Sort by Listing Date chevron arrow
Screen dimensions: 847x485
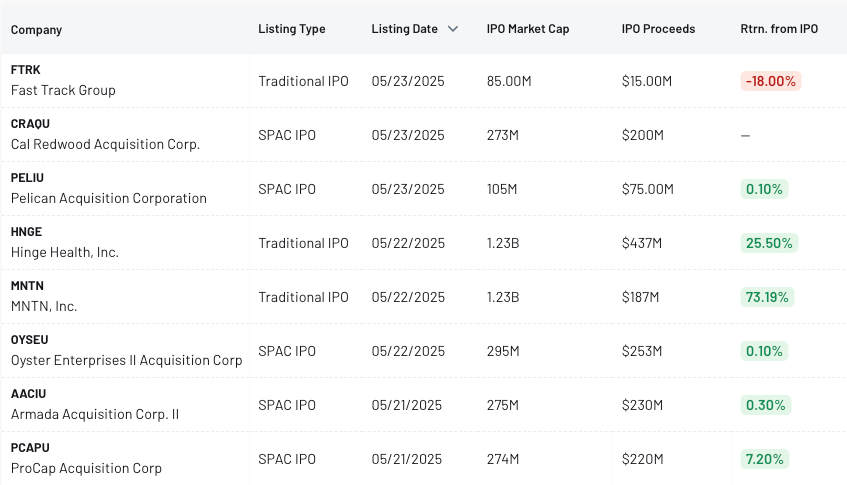(x=453, y=29)
